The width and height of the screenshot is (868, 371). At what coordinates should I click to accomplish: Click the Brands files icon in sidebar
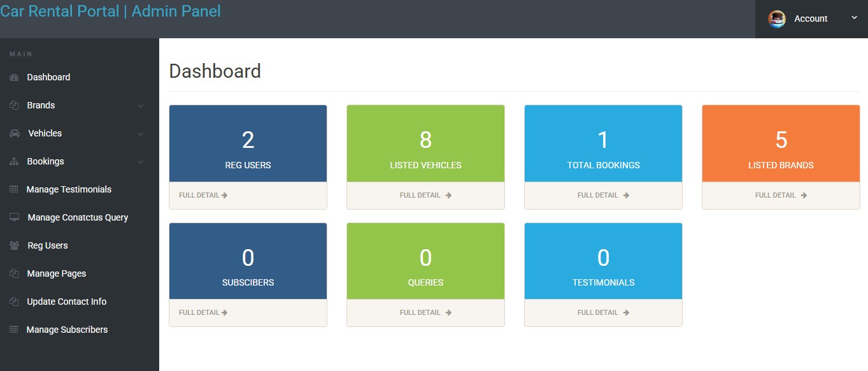(x=14, y=105)
